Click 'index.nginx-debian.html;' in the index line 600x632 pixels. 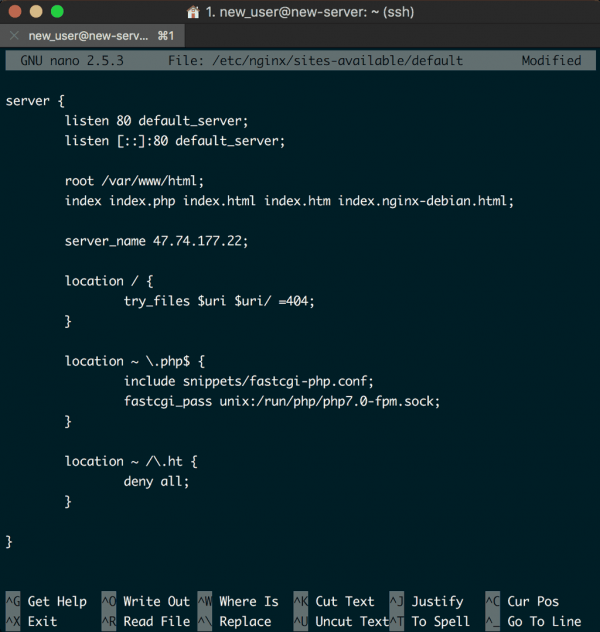pos(426,201)
